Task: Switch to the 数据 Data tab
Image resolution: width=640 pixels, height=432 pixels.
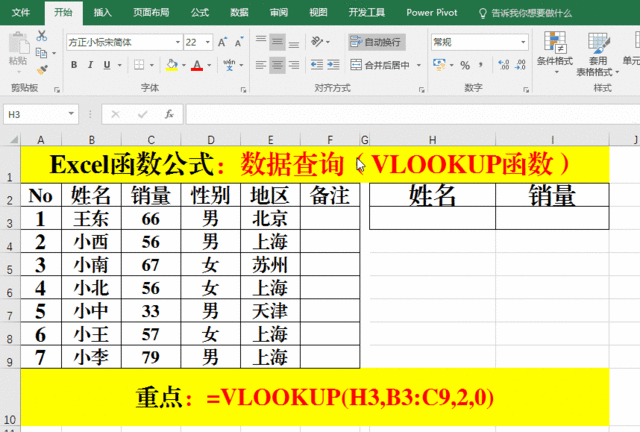Action: (239, 12)
